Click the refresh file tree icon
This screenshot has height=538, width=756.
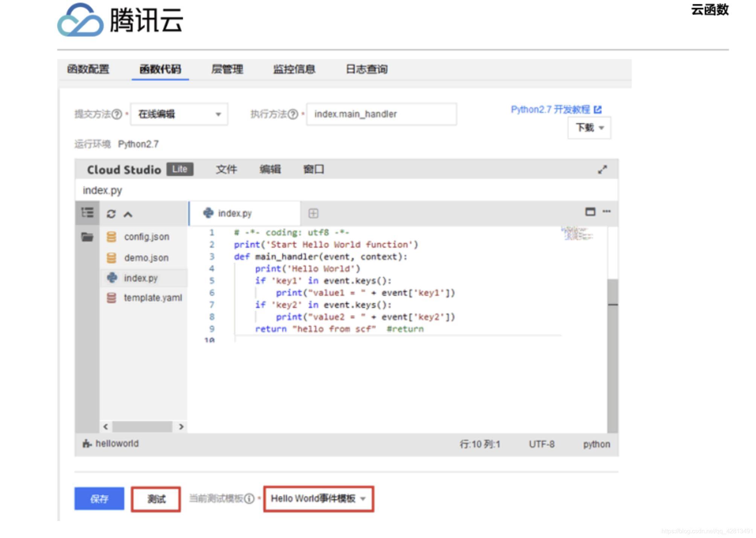(x=111, y=214)
